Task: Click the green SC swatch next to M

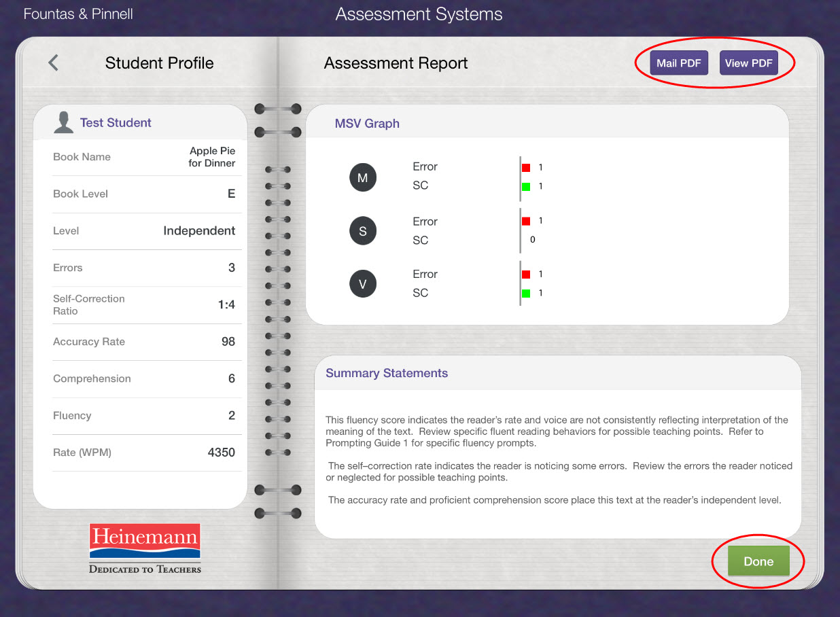Action: [x=525, y=186]
